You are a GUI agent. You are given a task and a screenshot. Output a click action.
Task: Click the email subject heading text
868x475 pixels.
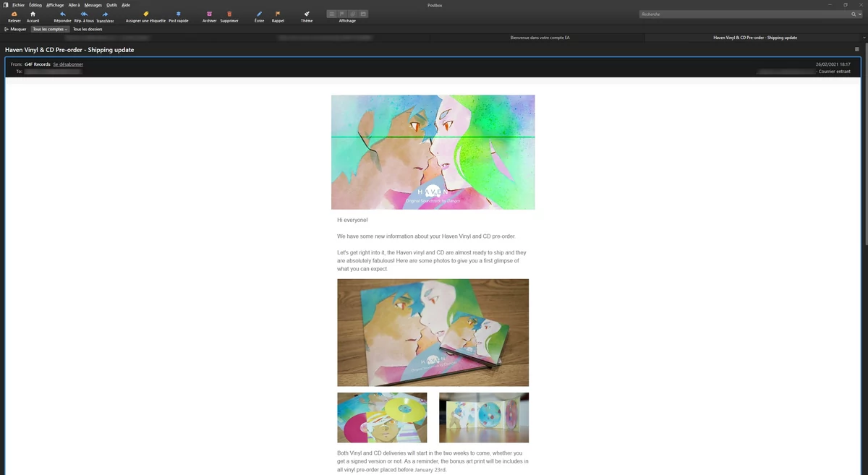[x=69, y=50]
